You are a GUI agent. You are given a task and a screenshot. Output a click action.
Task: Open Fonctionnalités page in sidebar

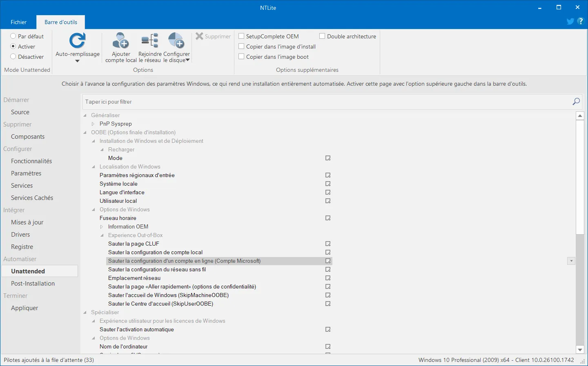coord(31,161)
